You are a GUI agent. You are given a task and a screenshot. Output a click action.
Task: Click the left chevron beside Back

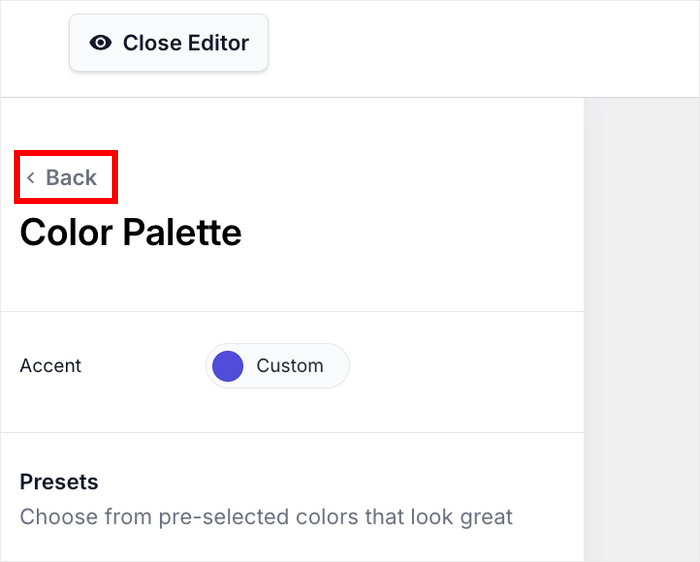[x=31, y=178]
